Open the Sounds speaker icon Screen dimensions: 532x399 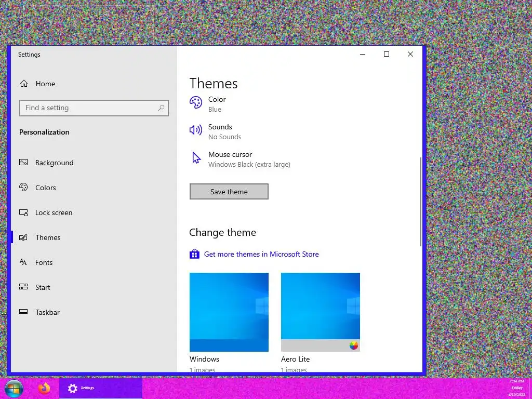click(196, 129)
